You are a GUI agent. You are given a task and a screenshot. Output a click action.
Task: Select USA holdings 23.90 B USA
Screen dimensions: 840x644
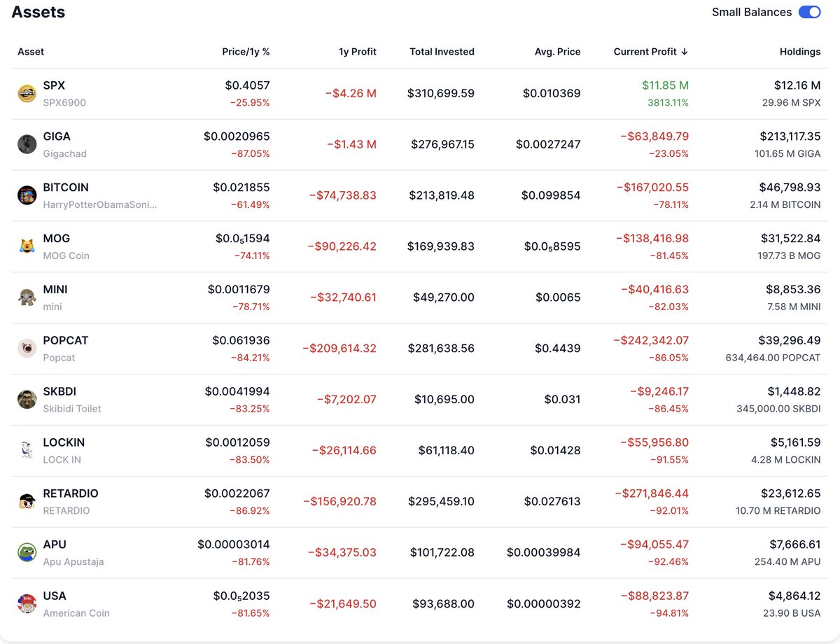(792, 613)
